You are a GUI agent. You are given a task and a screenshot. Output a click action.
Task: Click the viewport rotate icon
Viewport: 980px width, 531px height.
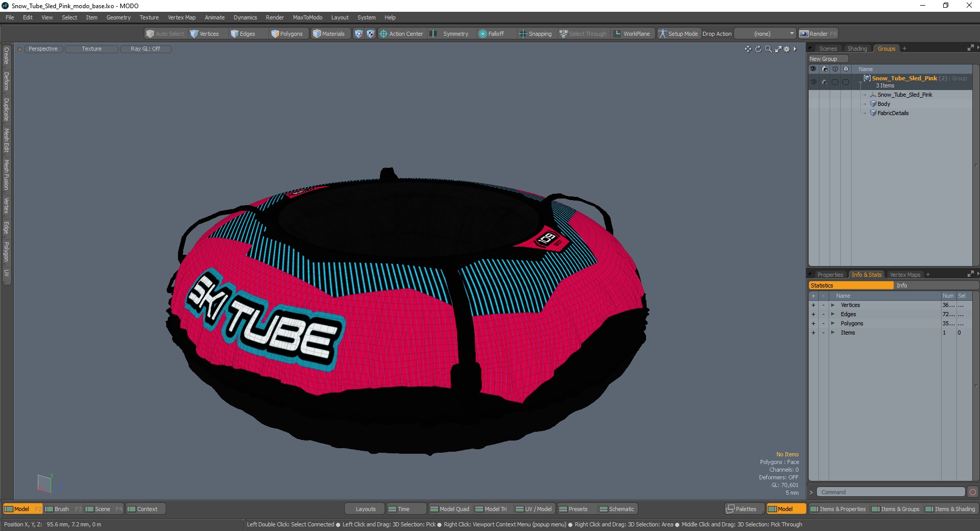click(x=758, y=49)
